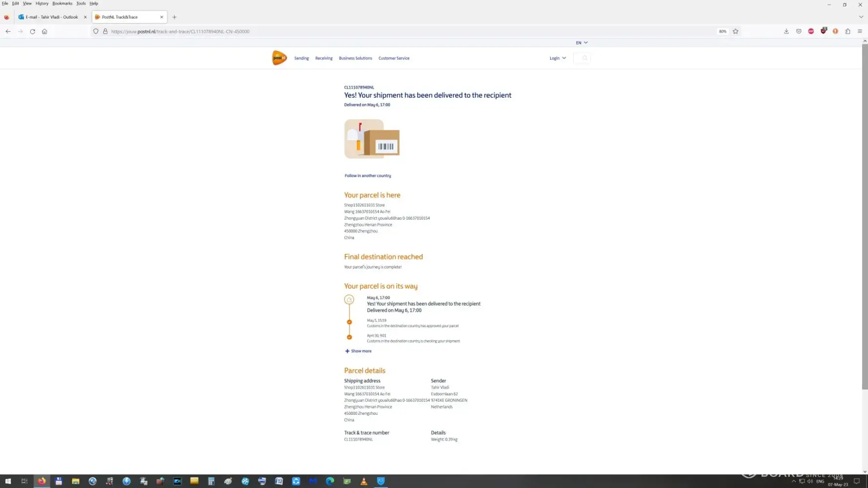
Task: Click the PostNL orange logo
Action: [x=279, y=58]
